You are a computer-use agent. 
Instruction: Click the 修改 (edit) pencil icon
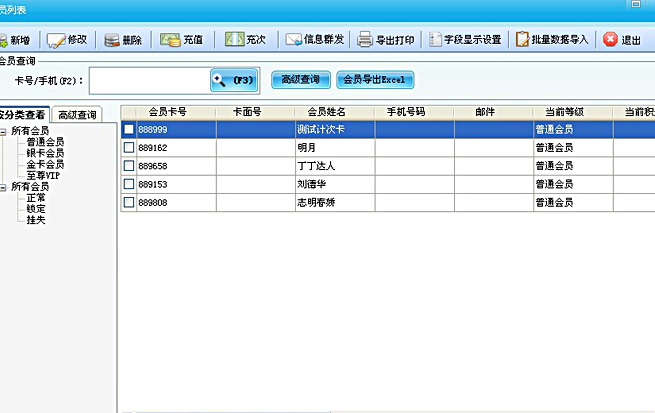click(56, 40)
